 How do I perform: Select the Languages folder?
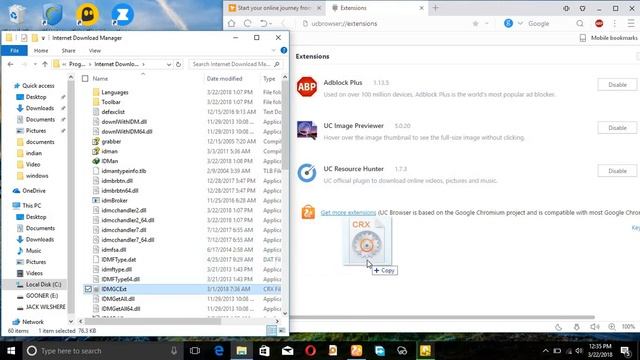click(x=115, y=92)
